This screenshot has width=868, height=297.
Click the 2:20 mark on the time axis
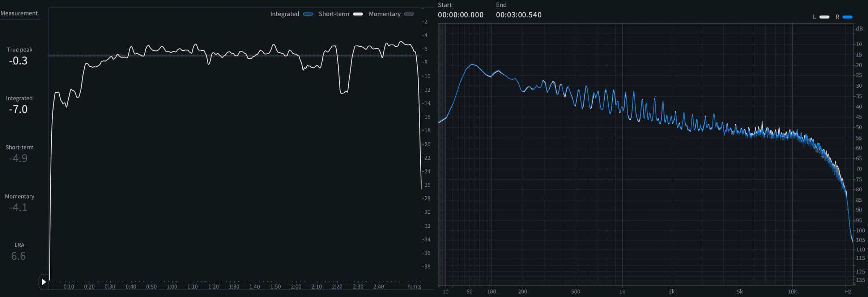pyautogui.click(x=337, y=286)
